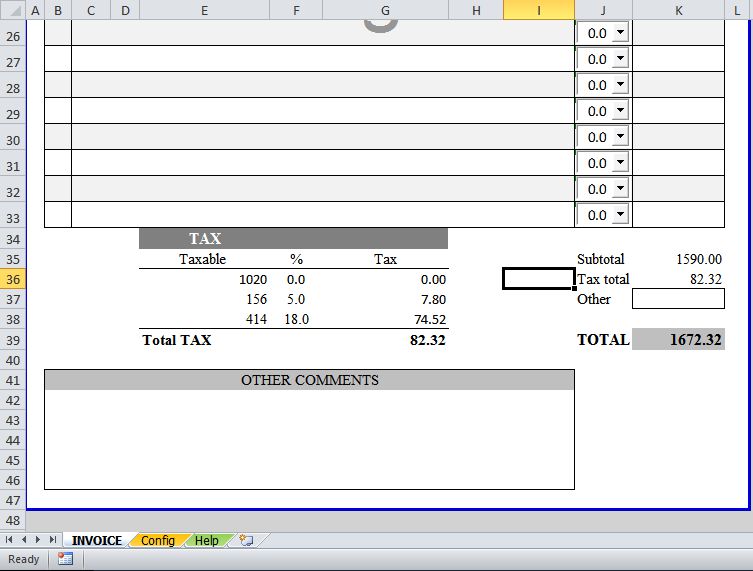The height and width of the screenshot is (571, 753).
Task: Open the Help sheet tab
Action: tap(206, 540)
